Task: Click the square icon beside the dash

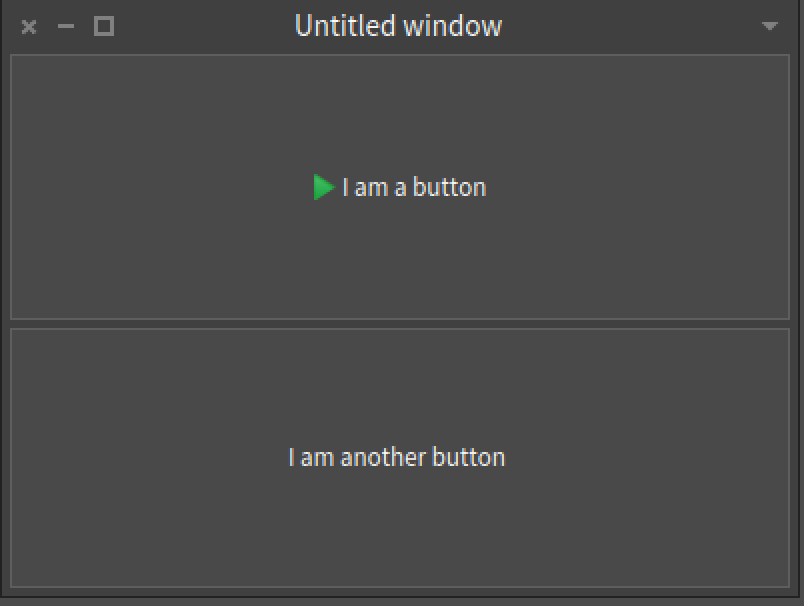Action: 104,27
